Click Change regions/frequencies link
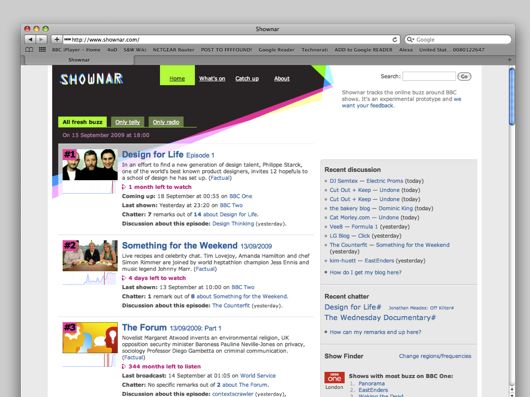 (435, 356)
